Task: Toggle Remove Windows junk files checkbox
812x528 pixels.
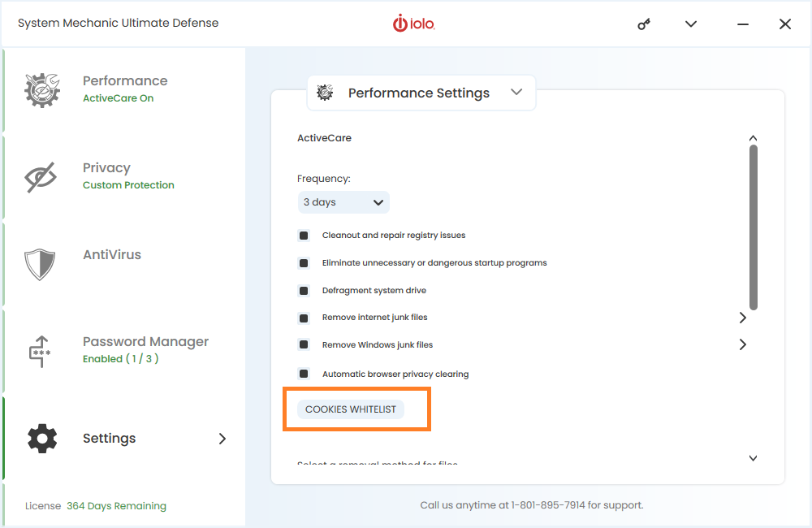Action: (x=304, y=344)
